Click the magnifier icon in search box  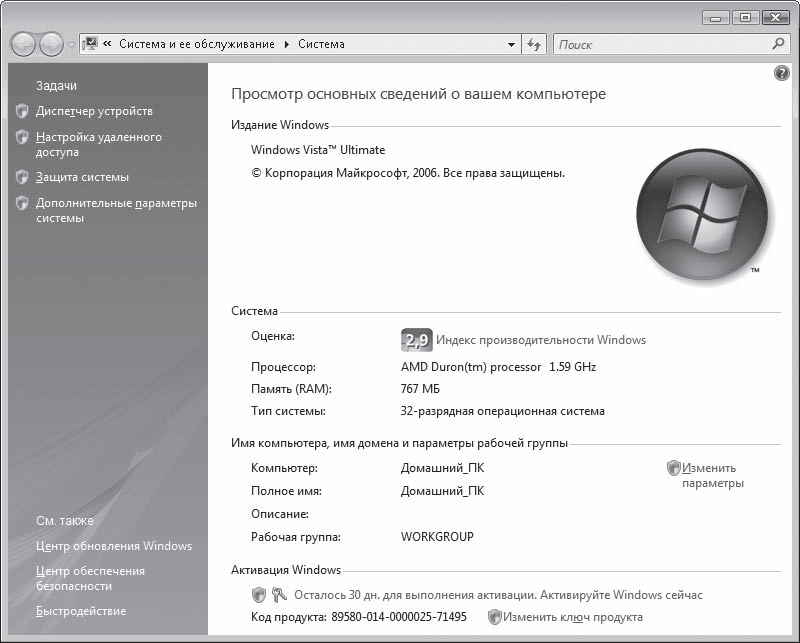coord(780,44)
